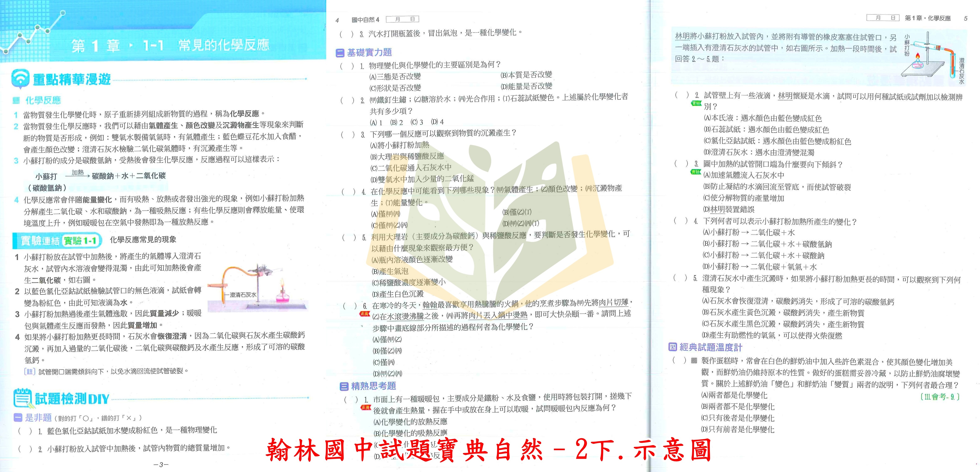Screen dimensions: 980x472
Task: Click the answer blank for the 火鍋 question
Action: [350, 306]
